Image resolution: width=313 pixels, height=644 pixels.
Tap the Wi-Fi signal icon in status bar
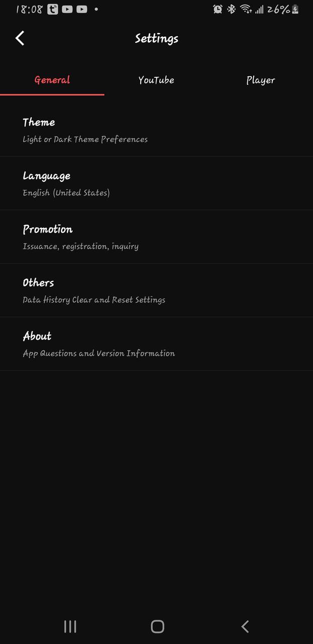(x=247, y=9)
